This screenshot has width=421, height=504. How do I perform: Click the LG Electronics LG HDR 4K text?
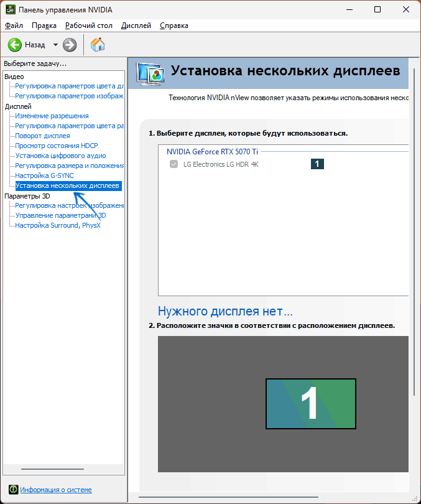[x=221, y=164]
